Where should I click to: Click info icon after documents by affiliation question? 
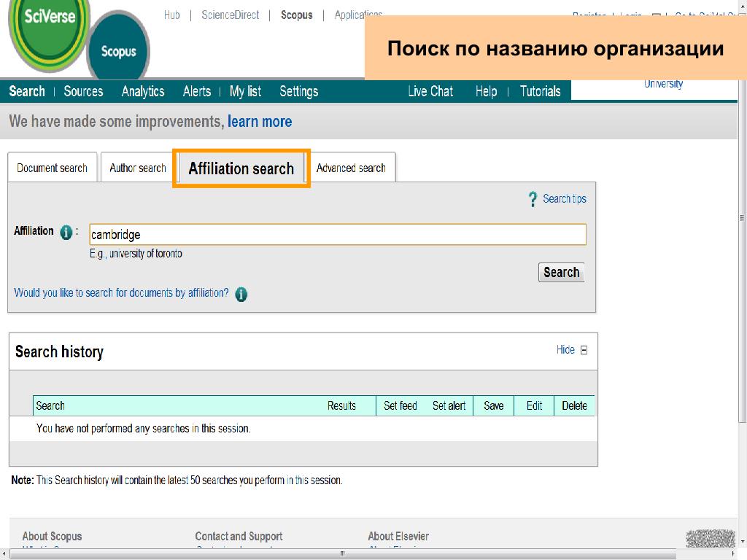241,295
